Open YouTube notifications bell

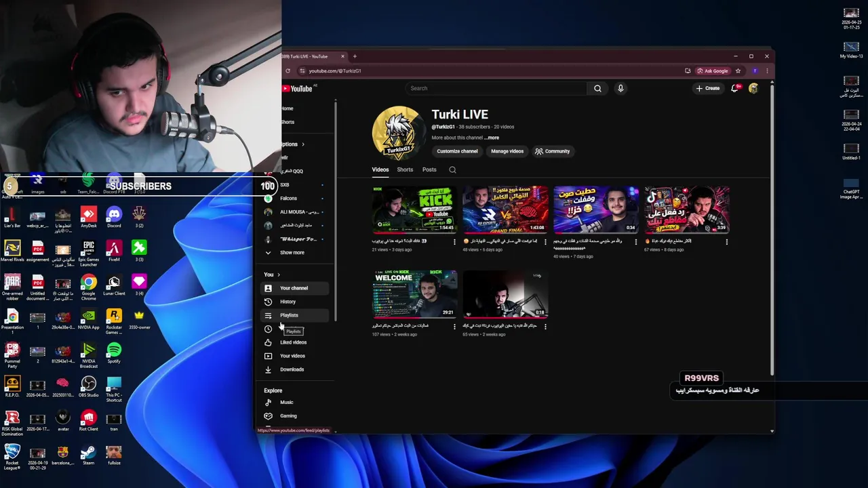point(735,88)
